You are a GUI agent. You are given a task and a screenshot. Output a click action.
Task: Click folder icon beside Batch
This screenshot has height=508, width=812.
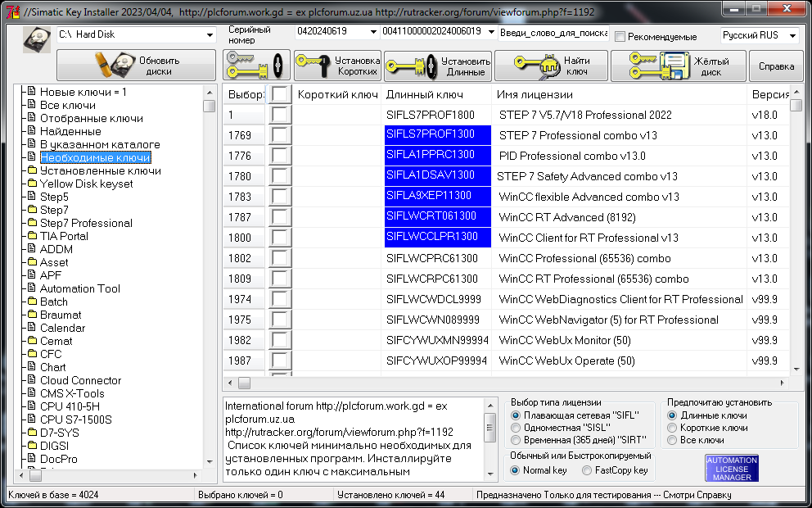coord(32,302)
